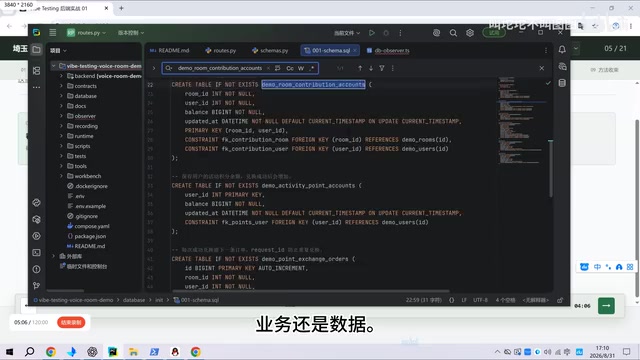640x360 pixels.
Task: Click the trial license button in toolbar
Action: coord(494,33)
